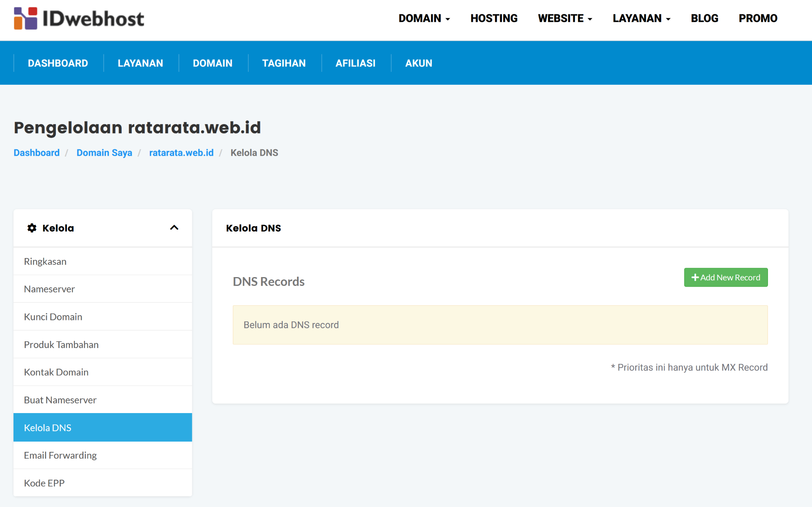This screenshot has width=812, height=507.
Task: Click the Kelola gear icon
Action: coord(32,228)
